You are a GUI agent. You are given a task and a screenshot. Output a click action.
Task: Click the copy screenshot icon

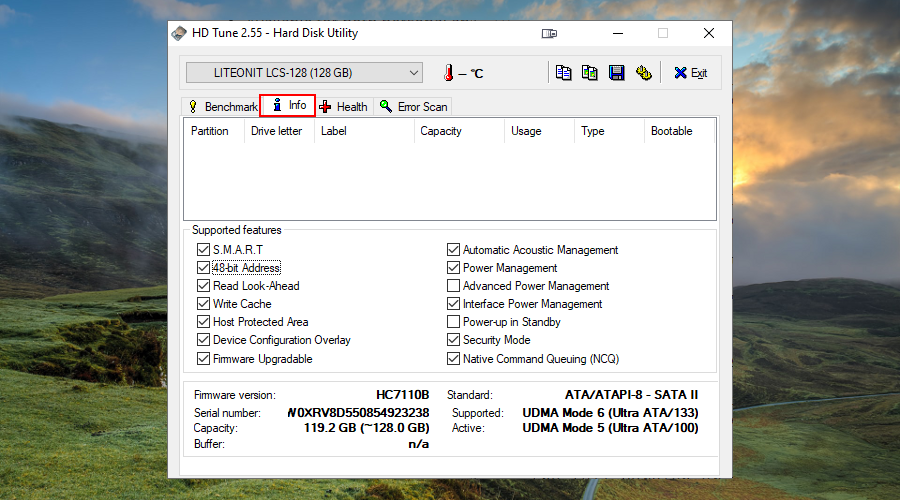(589, 73)
